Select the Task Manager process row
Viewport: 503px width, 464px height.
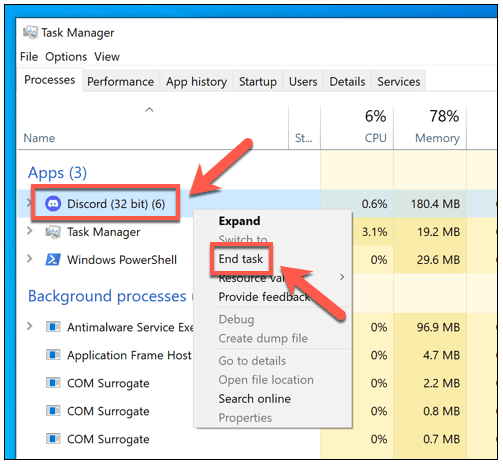[103, 232]
